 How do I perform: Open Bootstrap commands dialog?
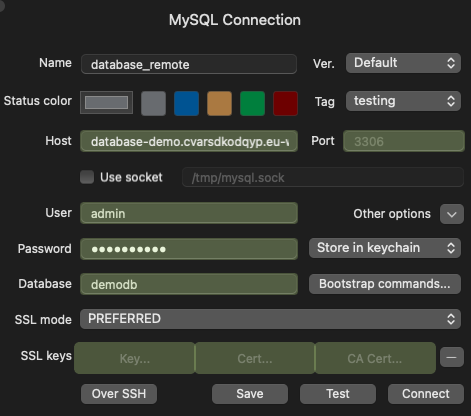tap(385, 284)
